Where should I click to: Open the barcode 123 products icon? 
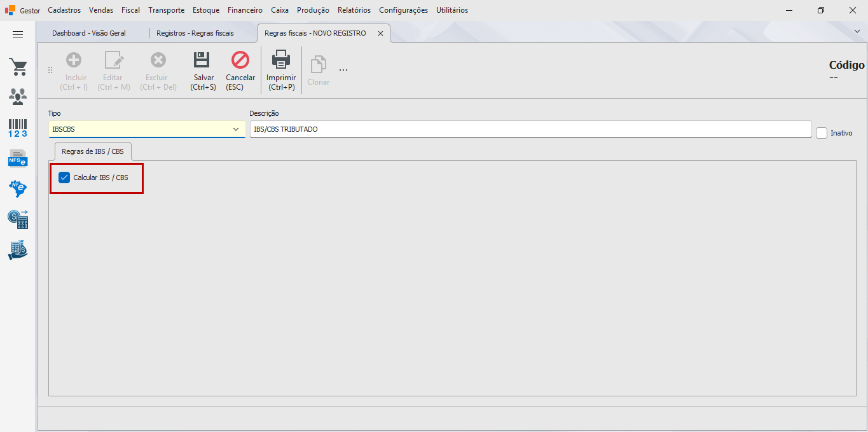(x=18, y=127)
